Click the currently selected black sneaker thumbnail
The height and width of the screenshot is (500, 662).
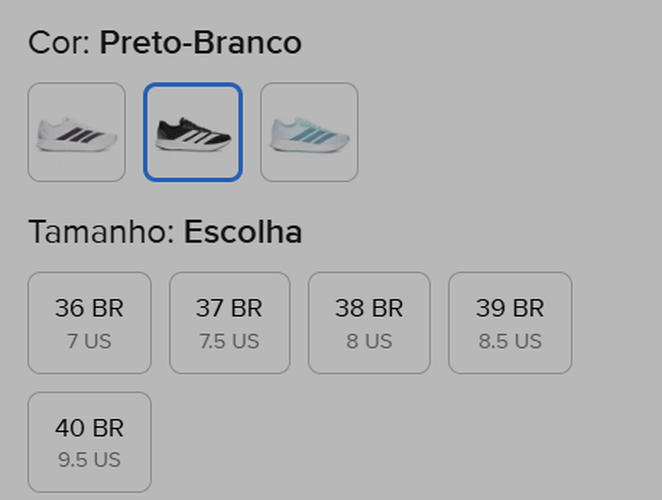[193, 132]
